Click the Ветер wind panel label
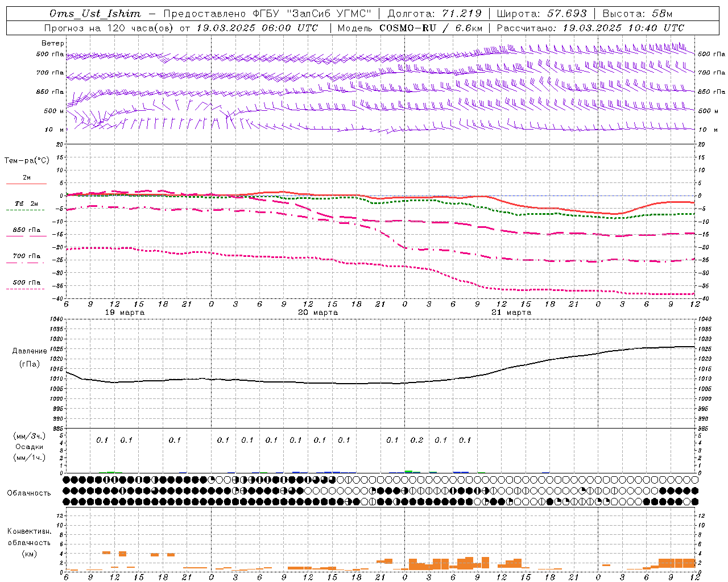Screen dimensions: 728x582 pyautogui.click(x=53, y=43)
